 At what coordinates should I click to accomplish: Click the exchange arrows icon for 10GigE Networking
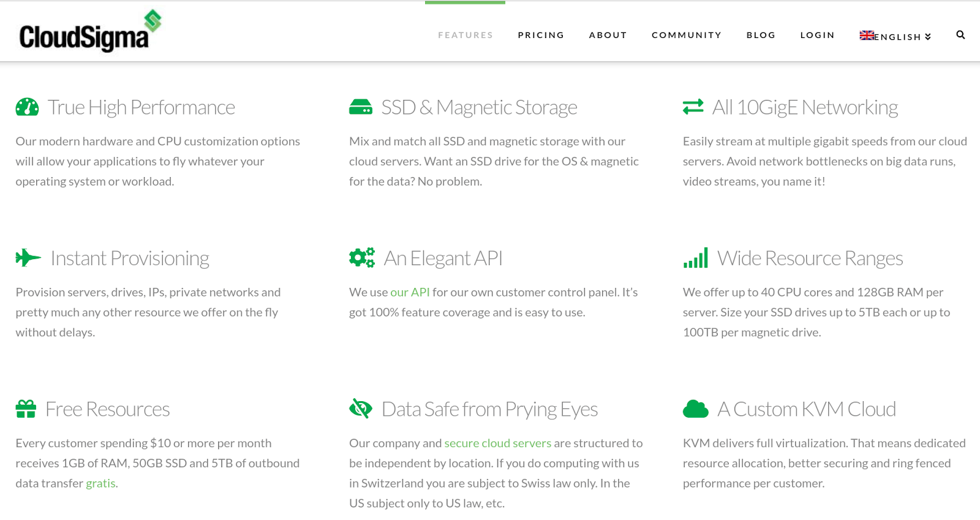(693, 107)
